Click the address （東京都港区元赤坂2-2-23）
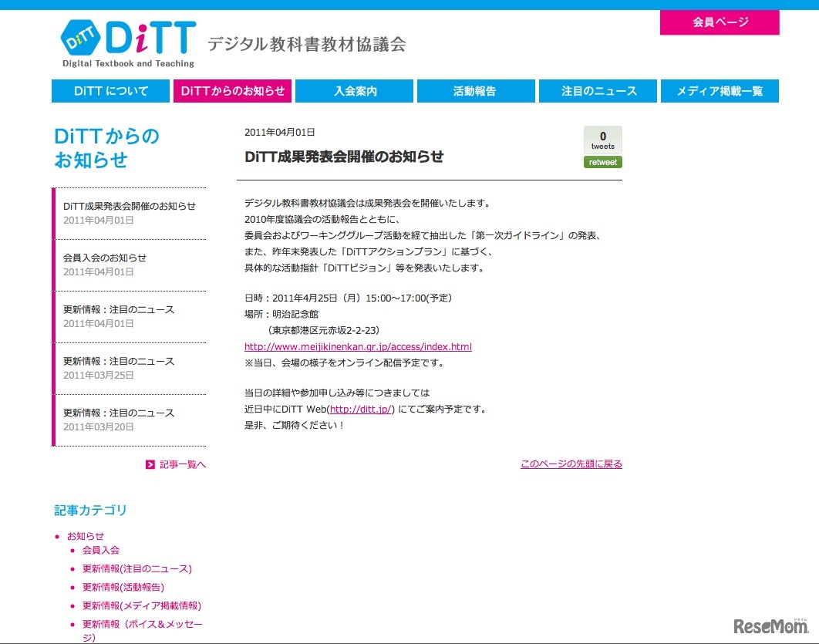The image size is (819, 644). (323, 330)
